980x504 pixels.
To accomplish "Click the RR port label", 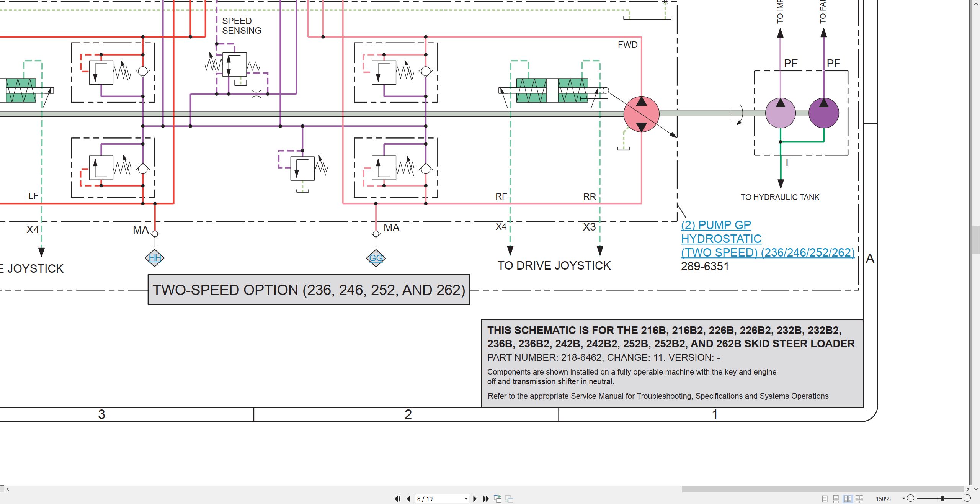I will click(590, 197).
